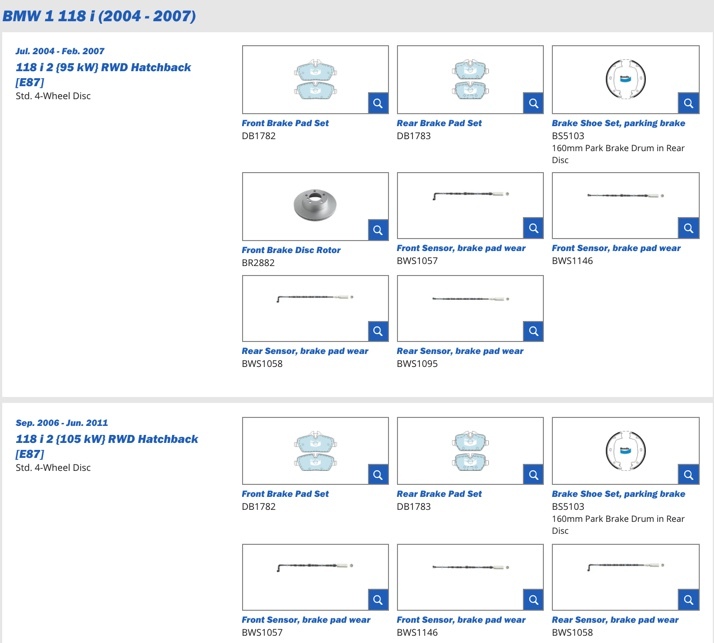Select brake disc rotor thumbnail
This screenshot has width=714, height=643.
(x=315, y=206)
